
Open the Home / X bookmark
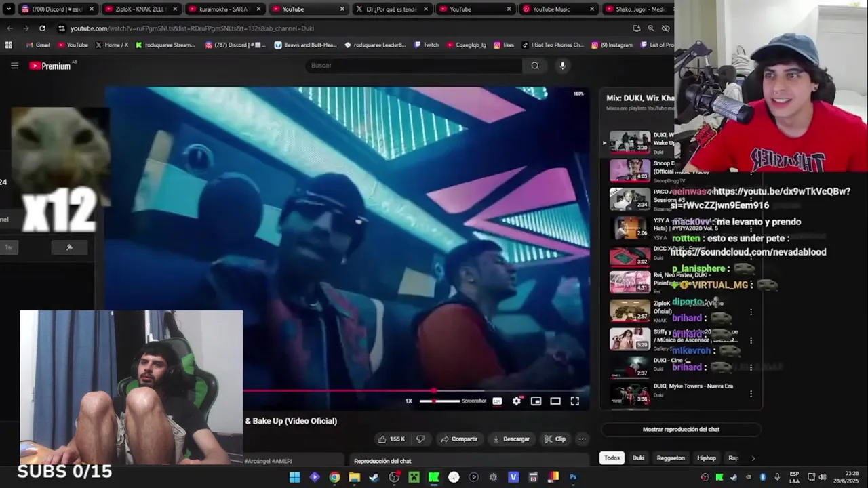(x=112, y=45)
